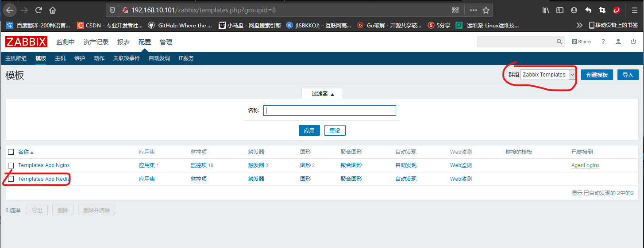Screen dimensions: 644x248
Task: Click the 应用 filter button
Action: click(309, 130)
